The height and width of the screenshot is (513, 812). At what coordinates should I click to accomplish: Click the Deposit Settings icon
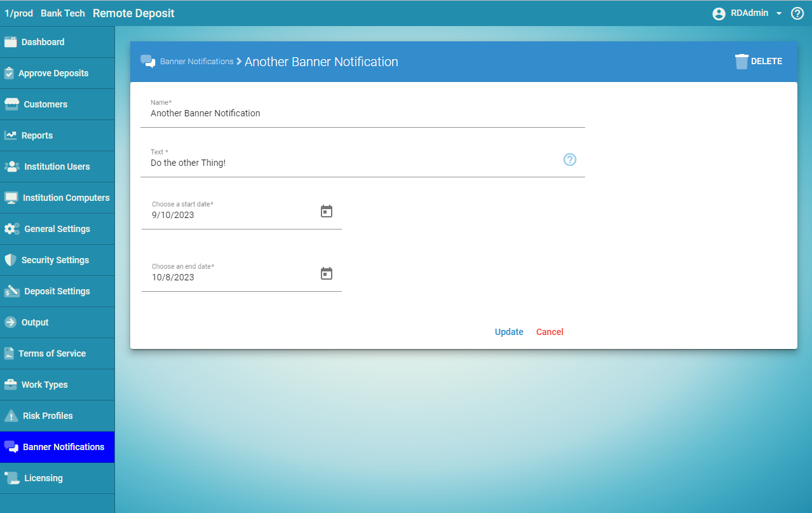pyautogui.click(x=11, y=291)
